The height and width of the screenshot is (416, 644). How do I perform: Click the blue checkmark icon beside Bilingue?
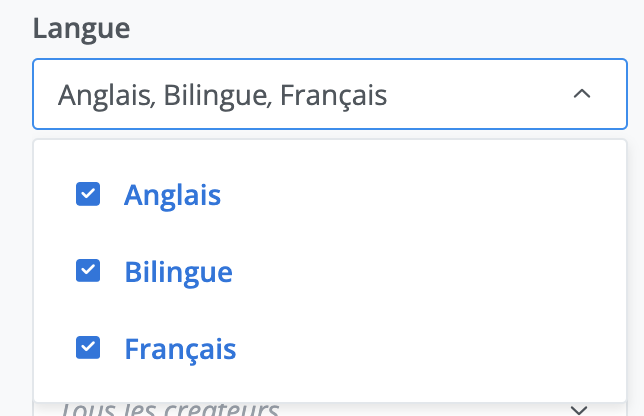point(88,271)
